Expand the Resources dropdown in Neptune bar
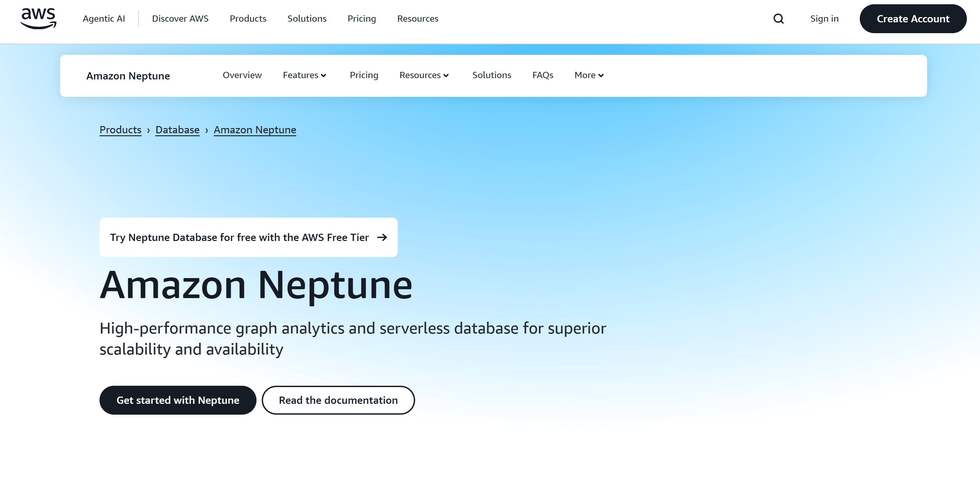980x478 pixels. tap(424, 75)
